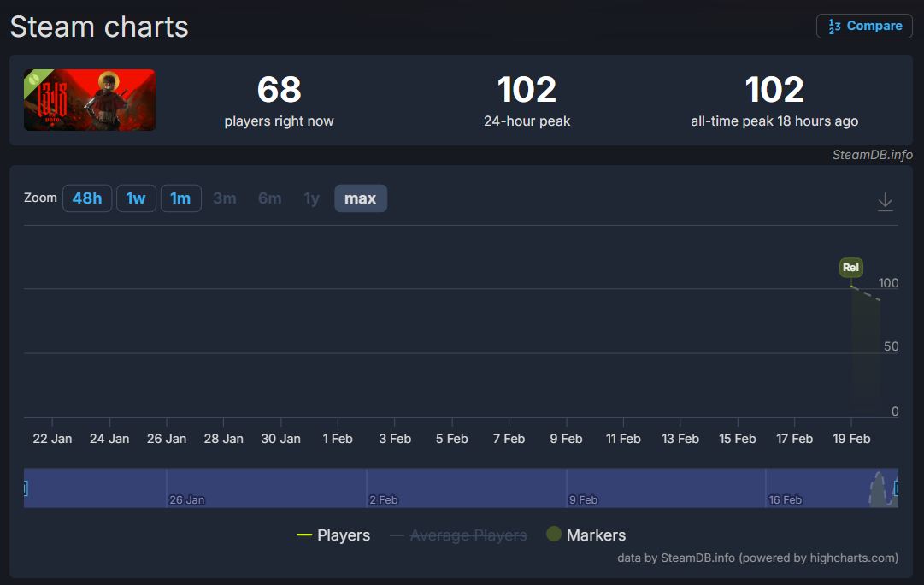Image resolution: width=924 pixels, height=585 pixels.
Task: Toggle the Players series in legend
Action: (333, 535)
